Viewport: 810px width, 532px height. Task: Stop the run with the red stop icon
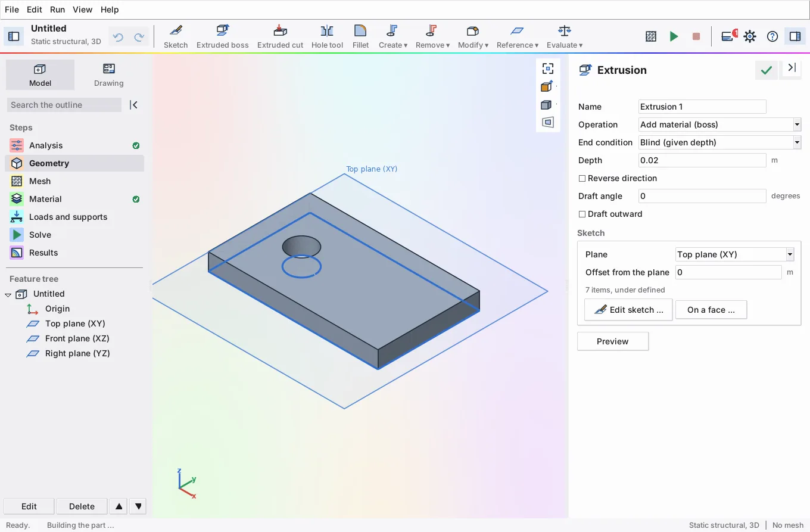pyautogui.click(x=696, y=36)
